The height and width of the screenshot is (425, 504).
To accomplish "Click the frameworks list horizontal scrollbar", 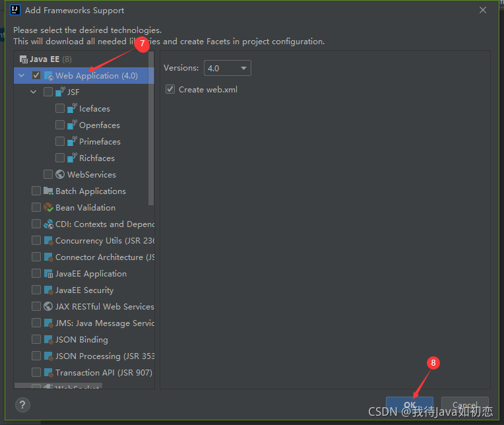I will pyautogui.click(x=59, y=385).
